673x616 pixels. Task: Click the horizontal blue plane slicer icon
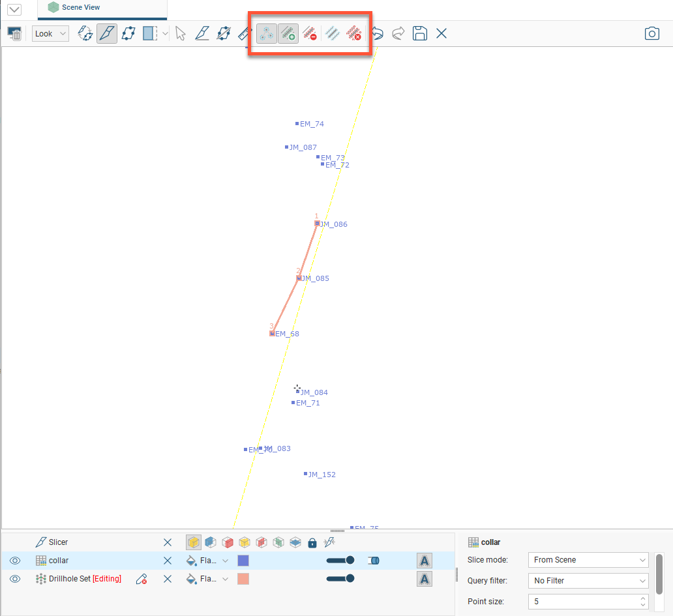coord(295,542)
